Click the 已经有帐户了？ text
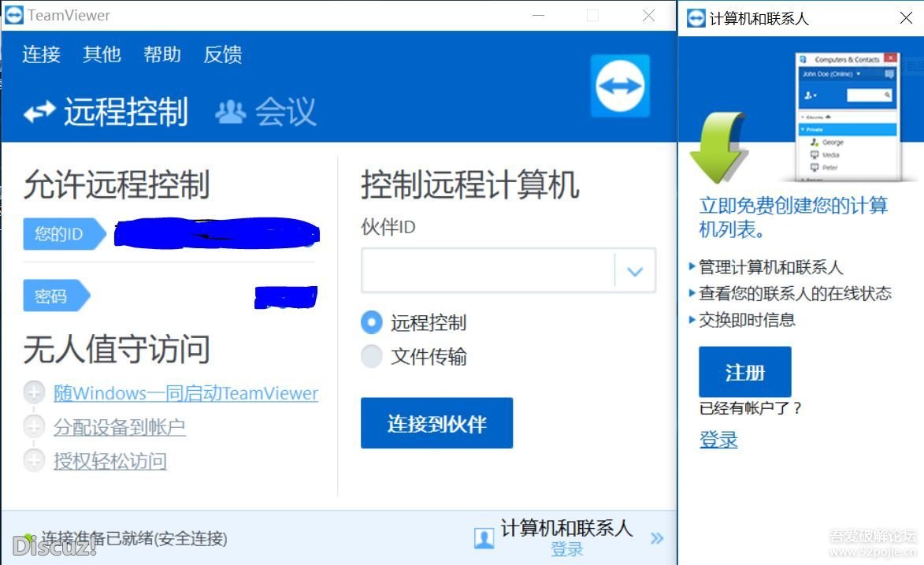This screenshot has width=924, height=565. (750, 407)
